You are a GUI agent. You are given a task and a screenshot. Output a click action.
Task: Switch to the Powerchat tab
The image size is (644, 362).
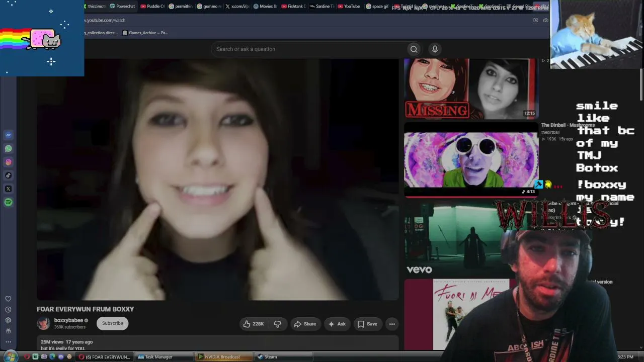click(123, 7)
